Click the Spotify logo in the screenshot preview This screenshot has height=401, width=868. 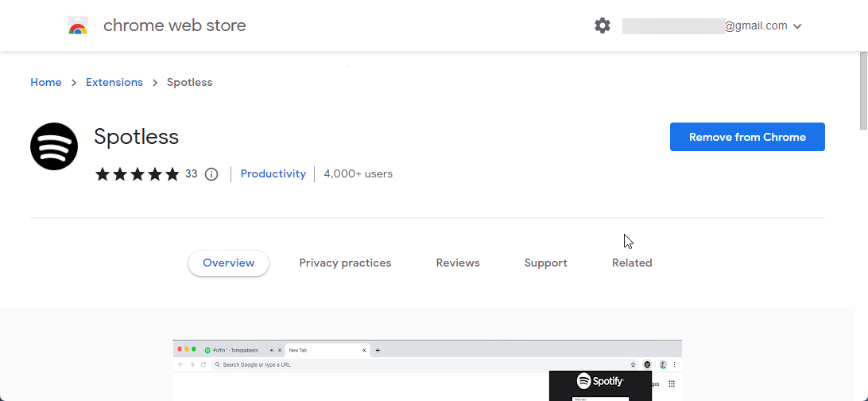600,381
